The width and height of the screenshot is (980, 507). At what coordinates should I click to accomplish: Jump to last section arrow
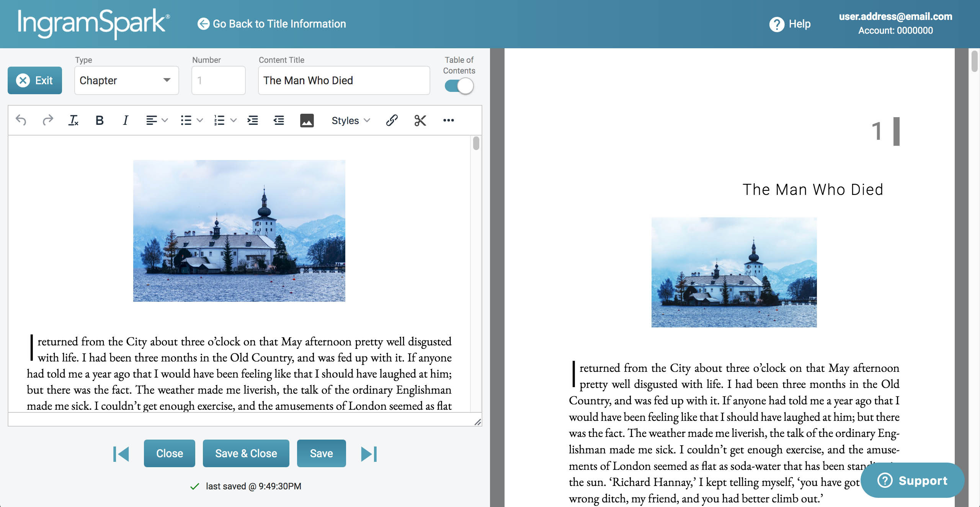click(x=369, y=454)
